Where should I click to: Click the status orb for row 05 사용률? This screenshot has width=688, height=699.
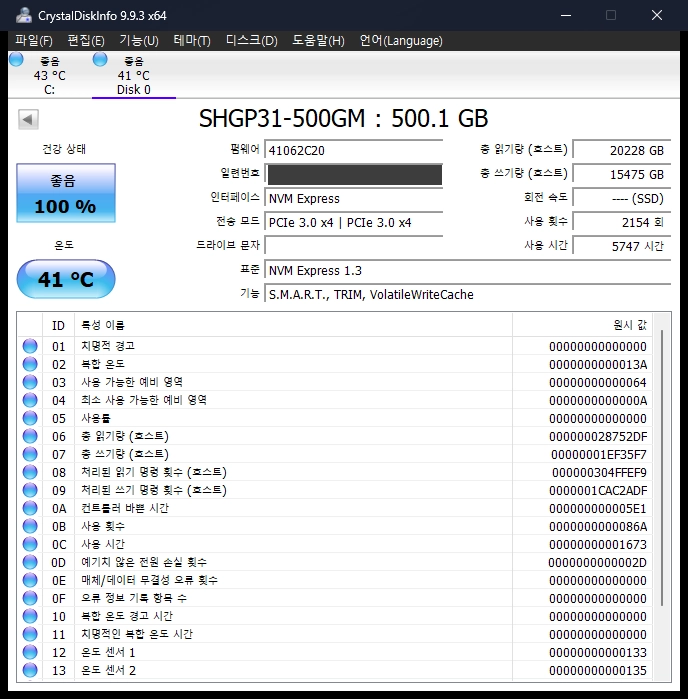tap(30, 418)
